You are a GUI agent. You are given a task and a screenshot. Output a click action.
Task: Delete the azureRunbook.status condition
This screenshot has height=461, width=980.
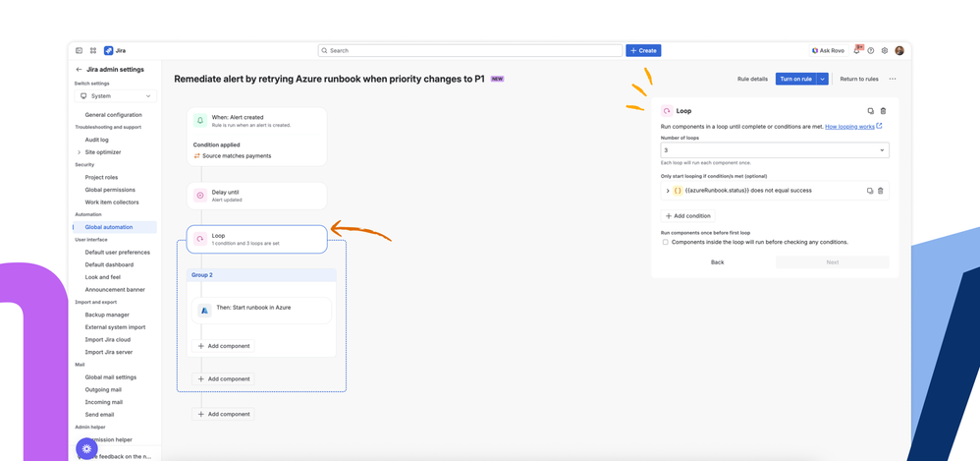pyautogui.click(x=881, y=191)
